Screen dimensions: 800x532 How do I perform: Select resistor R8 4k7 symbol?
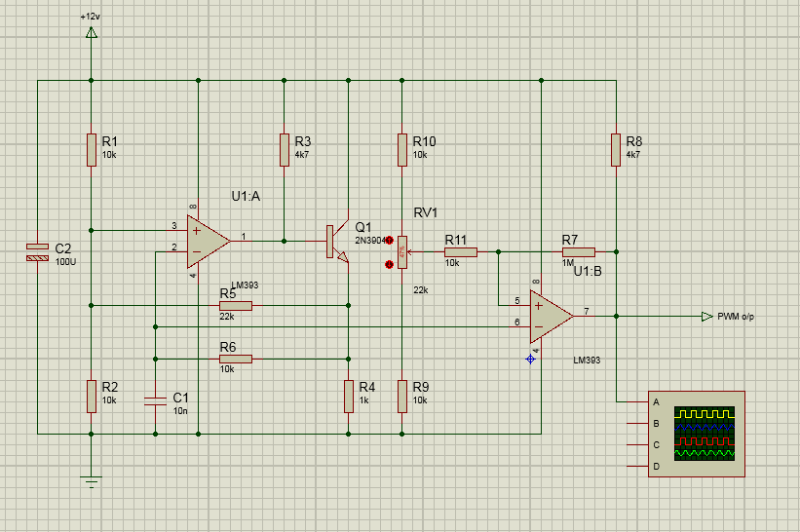click(x=616, y=150)
